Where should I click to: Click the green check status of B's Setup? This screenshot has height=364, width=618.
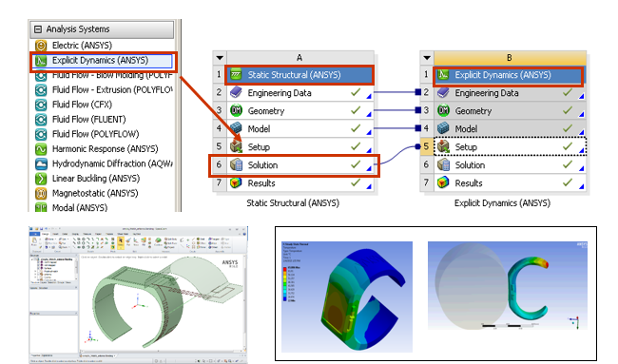pos(568,146)
